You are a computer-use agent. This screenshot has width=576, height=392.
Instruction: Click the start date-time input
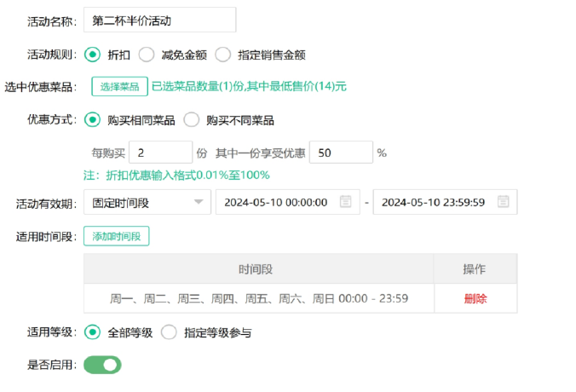pos(277,202)
